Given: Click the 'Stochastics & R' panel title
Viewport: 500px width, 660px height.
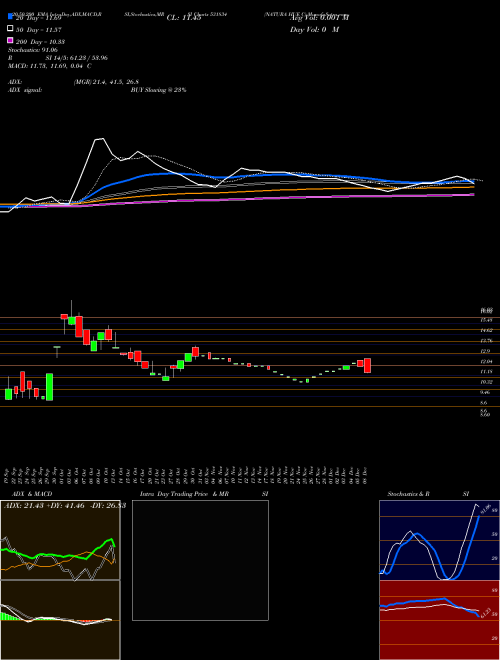Looking at the screenshot, I should [x=408, y=494].
